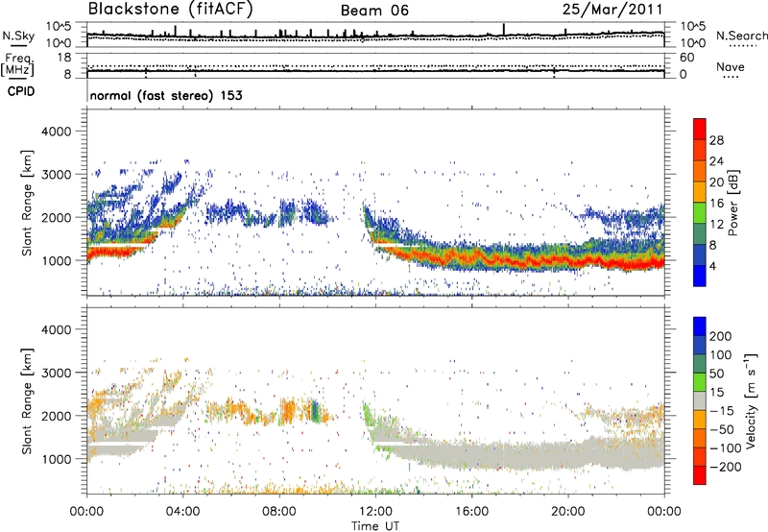
Task: Click "2000" on the velocity panel axis
Action: pos(56,416)
